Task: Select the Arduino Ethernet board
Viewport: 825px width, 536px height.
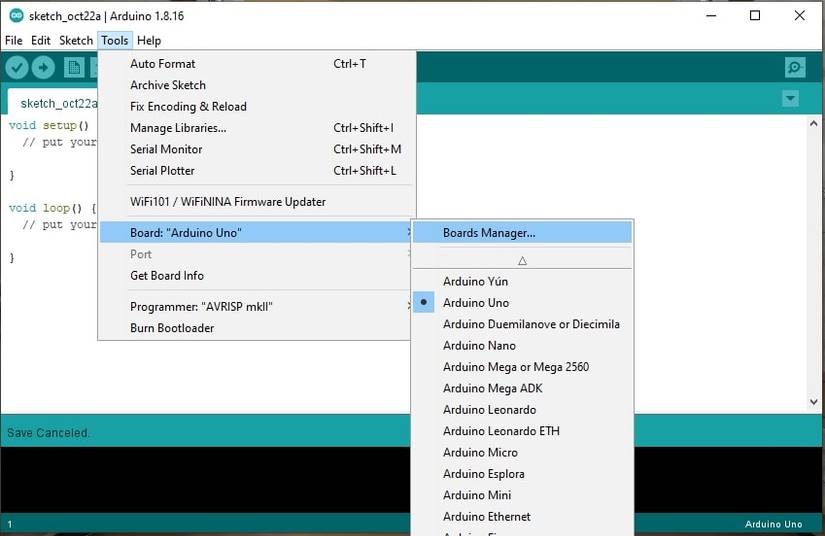Action: click(522, 517)
